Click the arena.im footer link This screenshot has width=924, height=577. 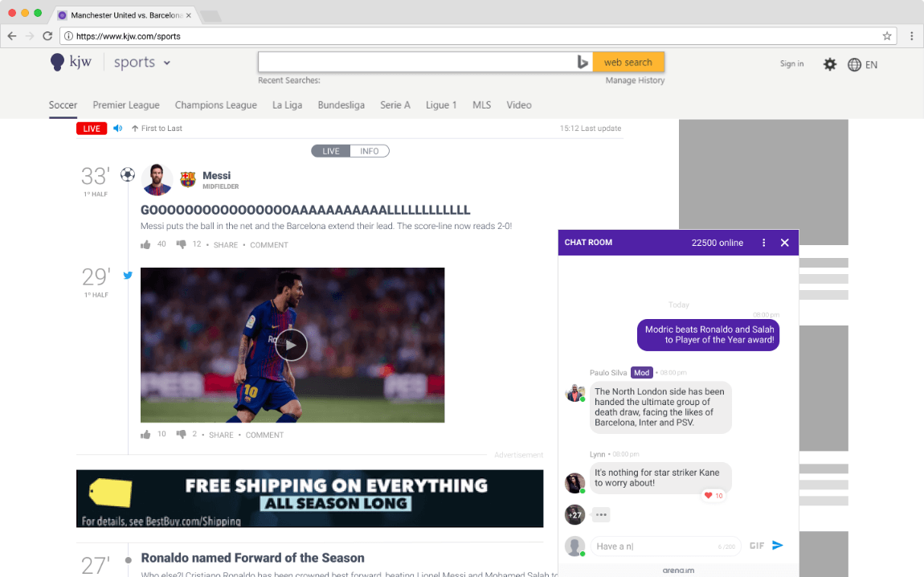pos(678,570)
